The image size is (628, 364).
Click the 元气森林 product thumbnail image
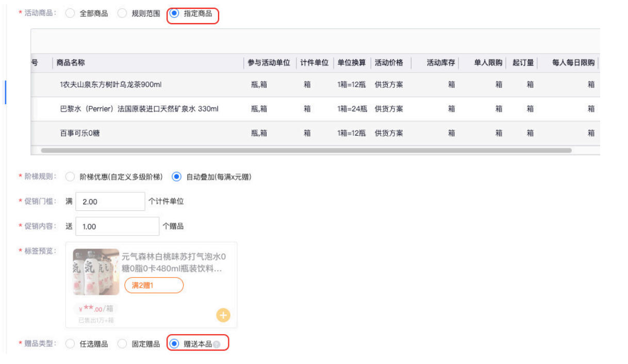(96, 272)
